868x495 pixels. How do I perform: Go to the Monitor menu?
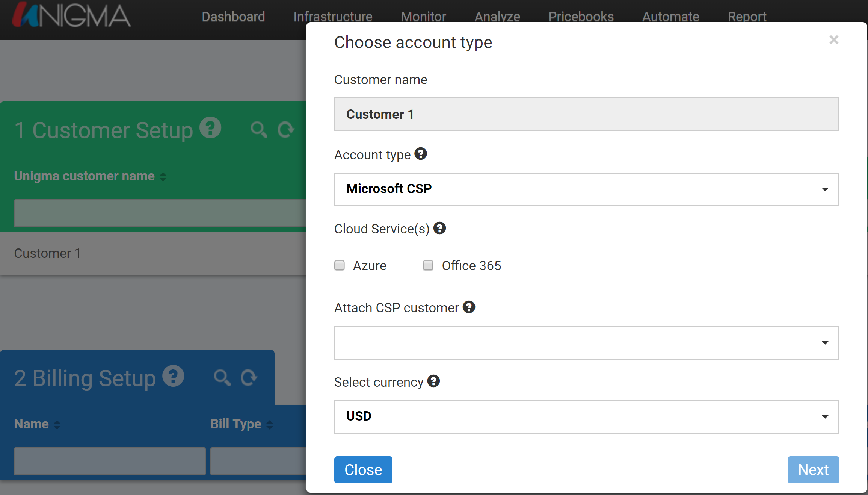point(423,17)
